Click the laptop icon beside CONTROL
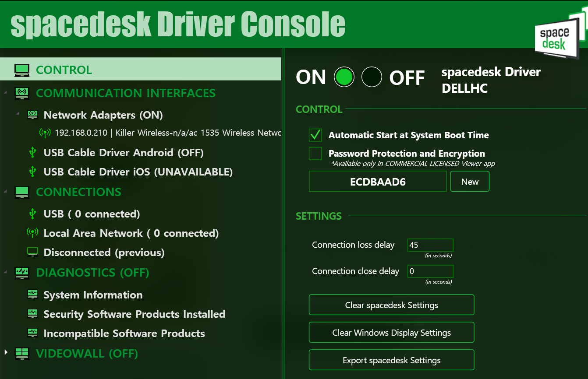 click(22, 70)
